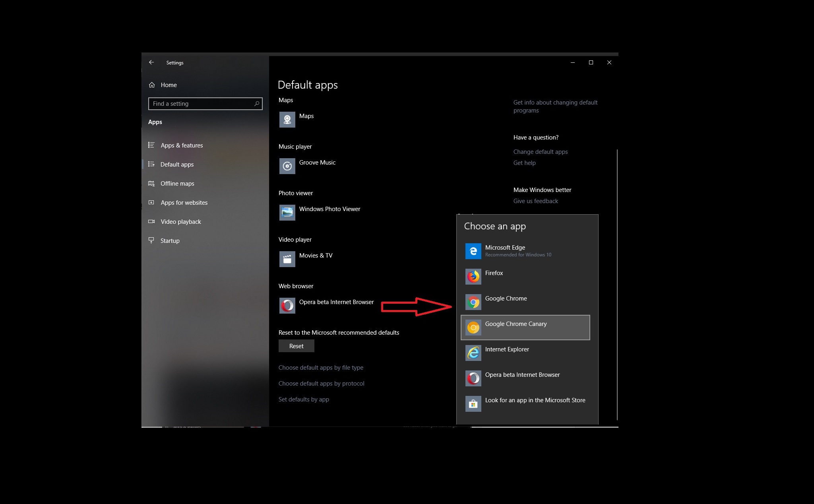Click the Groove Music player icon
Image resolution: width=814 pixels, height=504 pixels.
coord(287,166)
